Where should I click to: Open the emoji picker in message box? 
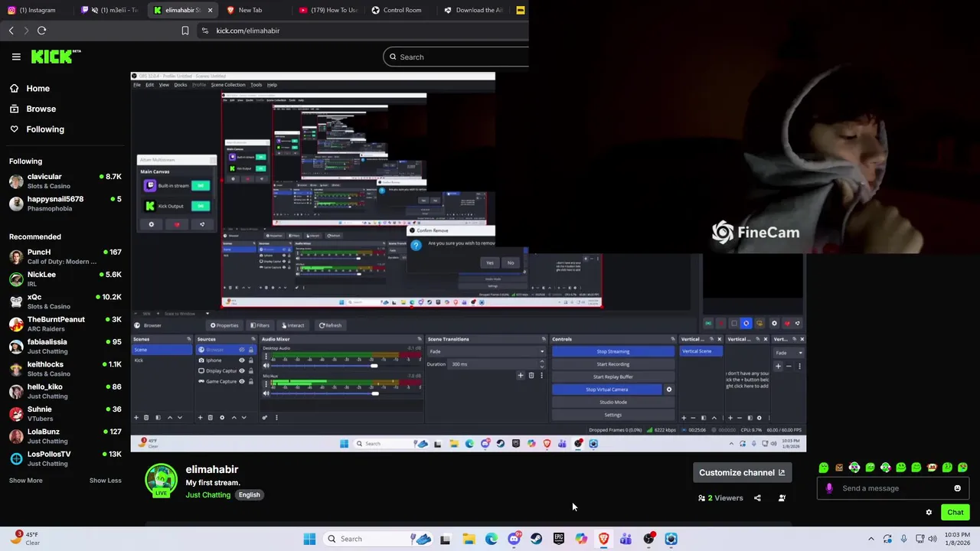(x=957, y=488)
